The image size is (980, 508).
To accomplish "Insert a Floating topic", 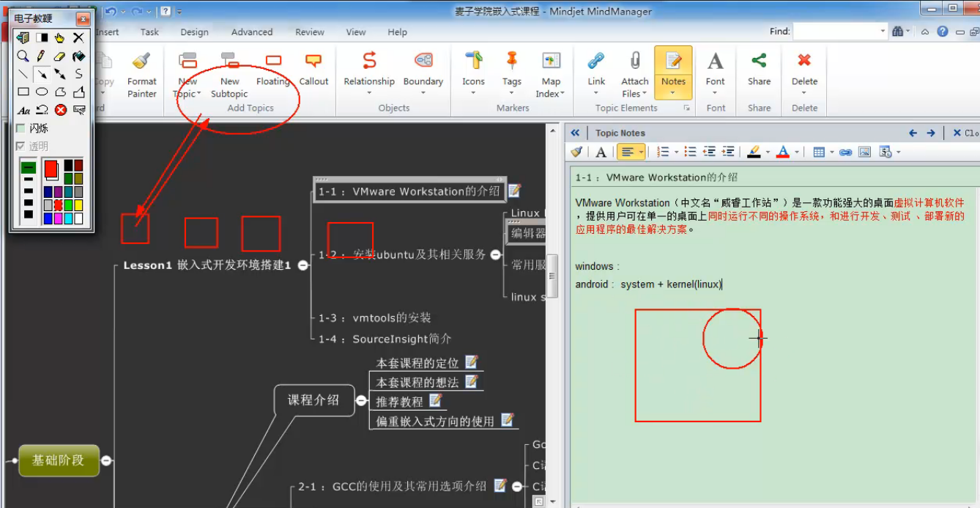I will click(x=273, y=70).
